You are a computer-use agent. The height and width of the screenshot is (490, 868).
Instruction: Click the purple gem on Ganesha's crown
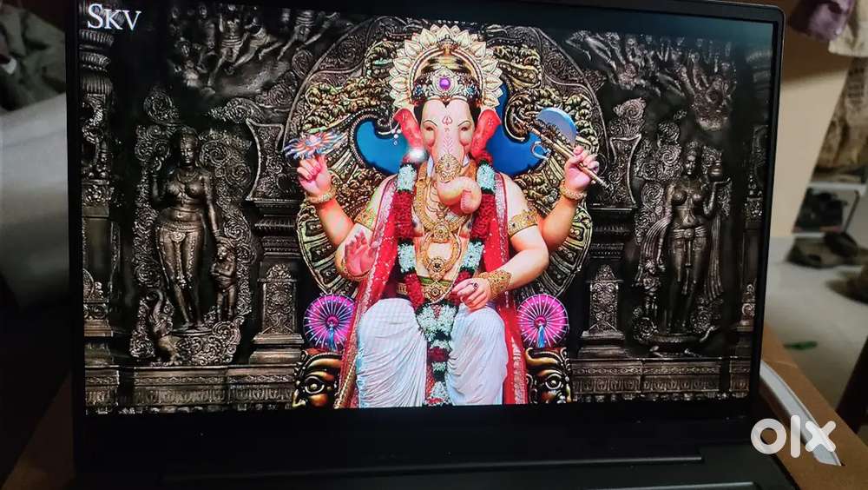445,84
